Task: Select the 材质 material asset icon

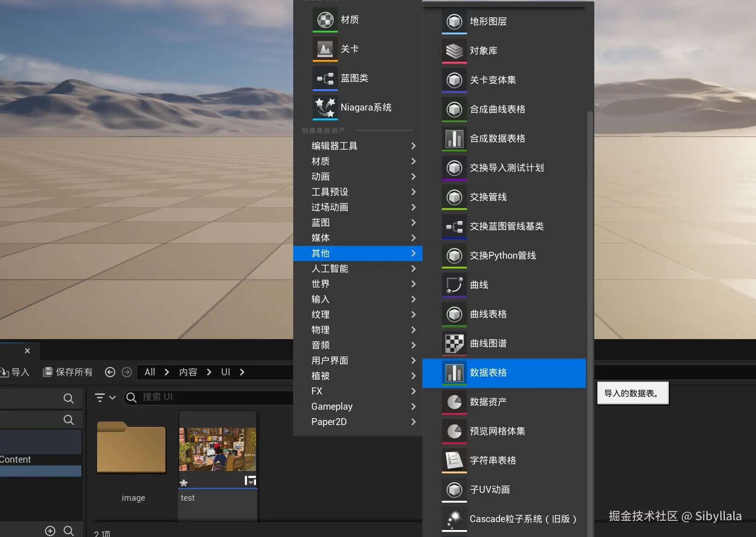Action: tap(325, 20)
